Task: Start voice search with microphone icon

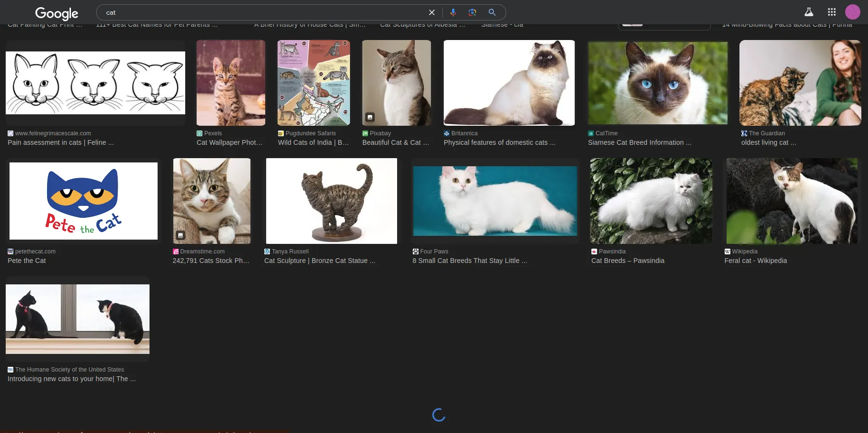Action: click(x=453, y=12)
